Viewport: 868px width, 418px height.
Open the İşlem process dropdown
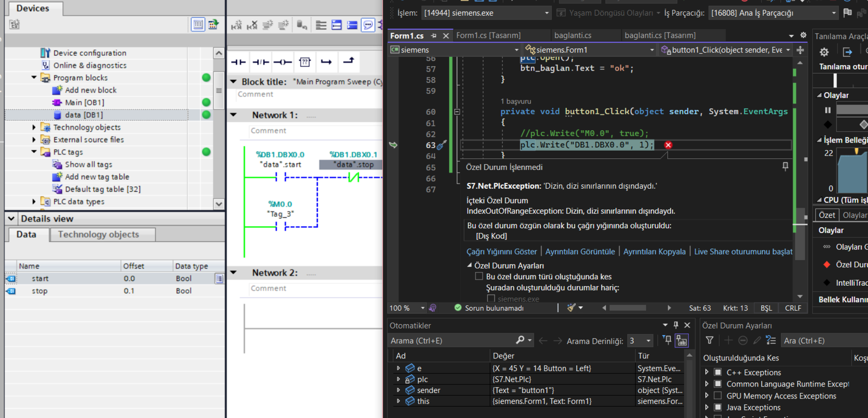pyautogui.click(x=486, y=12)
